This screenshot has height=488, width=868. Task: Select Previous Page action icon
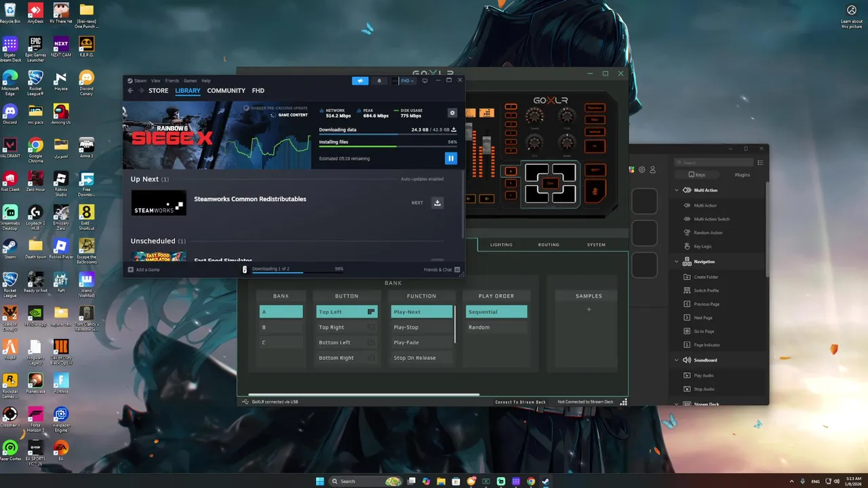tap(687, 304)
